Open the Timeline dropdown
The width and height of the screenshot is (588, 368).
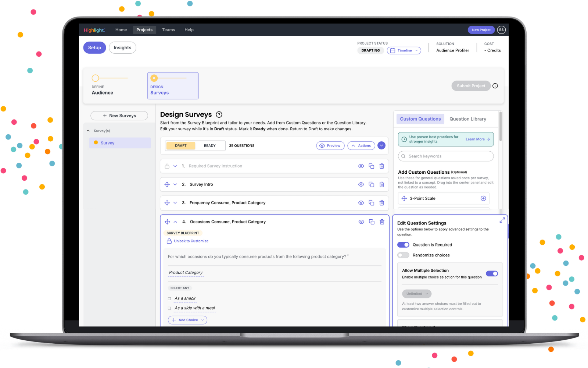point(404,50)
